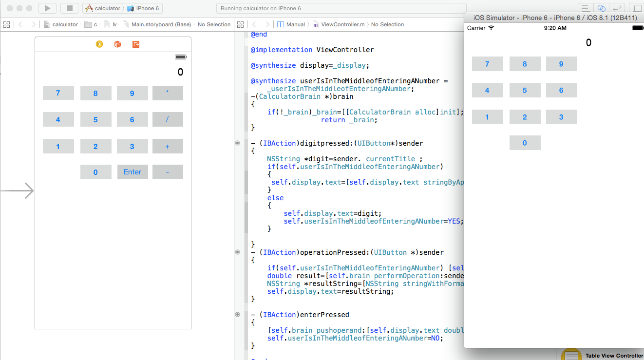Select the Exit icon in scene dock
644x360 pixels.
coord(136,44)
